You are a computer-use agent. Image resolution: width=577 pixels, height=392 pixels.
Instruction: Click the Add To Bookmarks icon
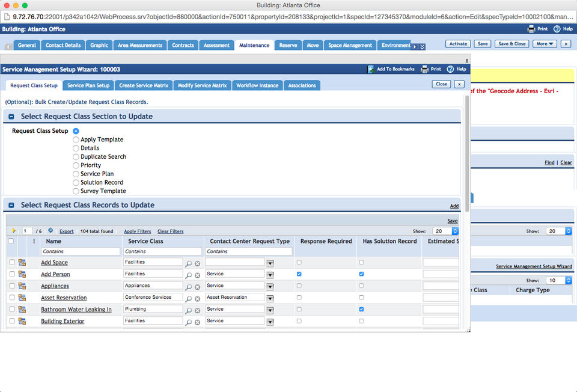(x=371, y=69)
